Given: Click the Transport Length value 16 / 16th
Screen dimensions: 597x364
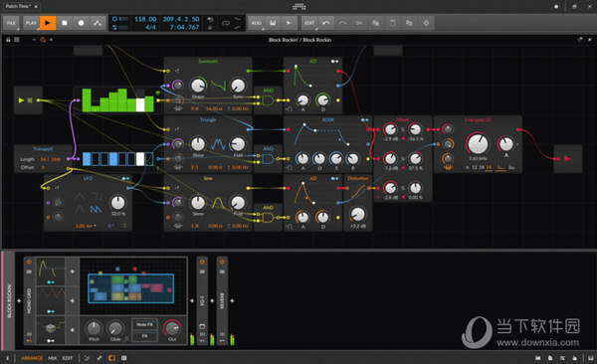Looking at the screenshot, I should (x=51, y=159).
